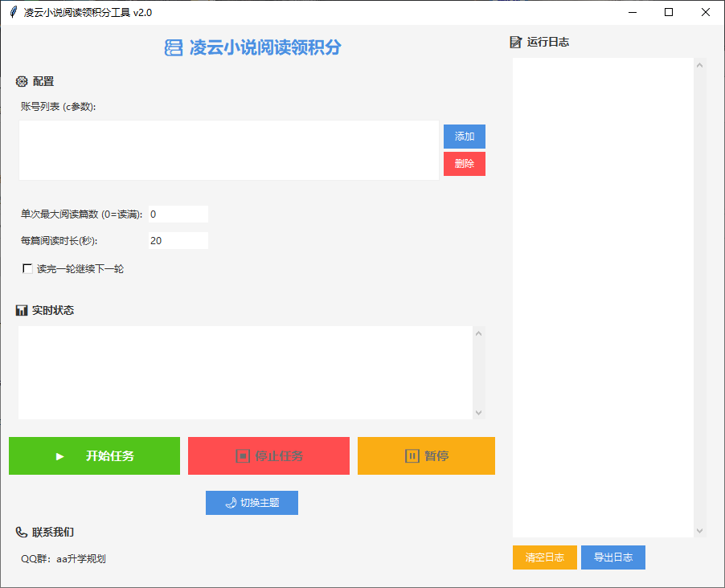Click the moon icon on 切换主题
Viewport: 725px width, 588px height.
231,503
